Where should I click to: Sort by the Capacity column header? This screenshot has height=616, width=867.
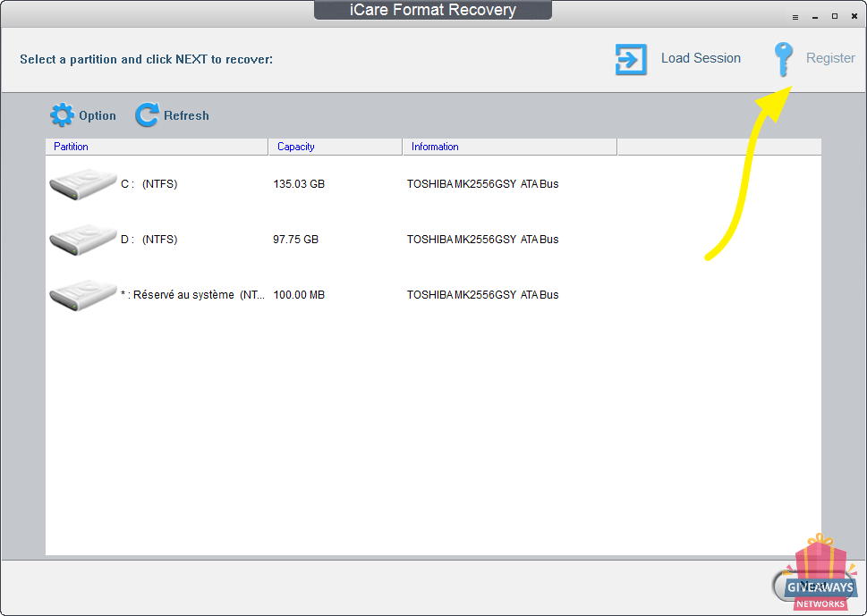click(x=335, y=147)
